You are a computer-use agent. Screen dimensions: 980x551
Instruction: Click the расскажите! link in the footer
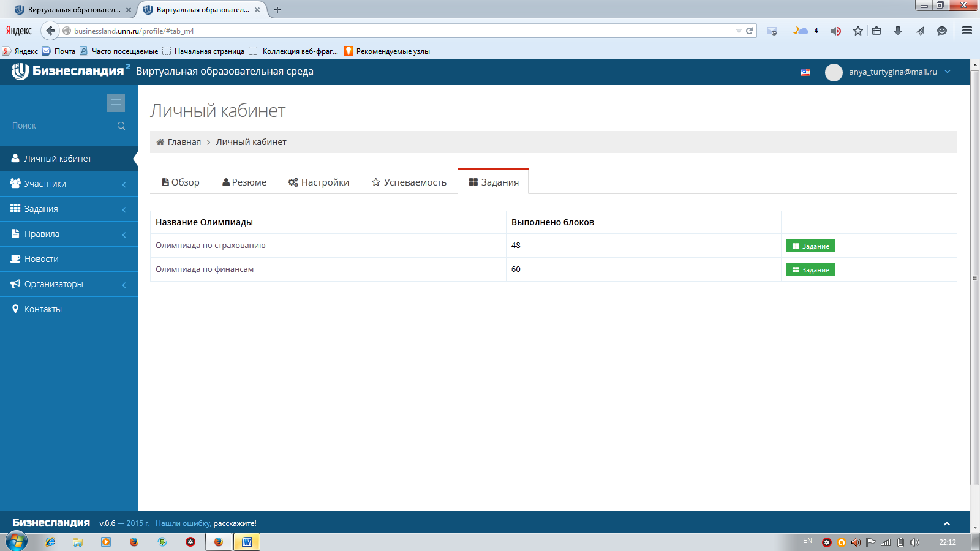[x=235, y=523]
